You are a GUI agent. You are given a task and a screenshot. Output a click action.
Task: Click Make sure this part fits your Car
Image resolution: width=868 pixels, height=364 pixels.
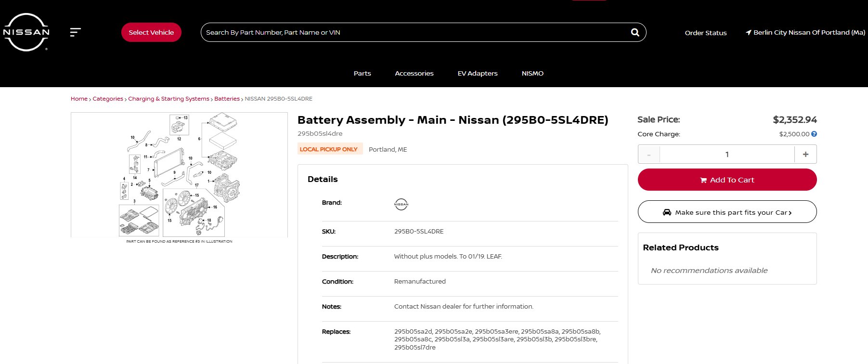click(727, 212)
